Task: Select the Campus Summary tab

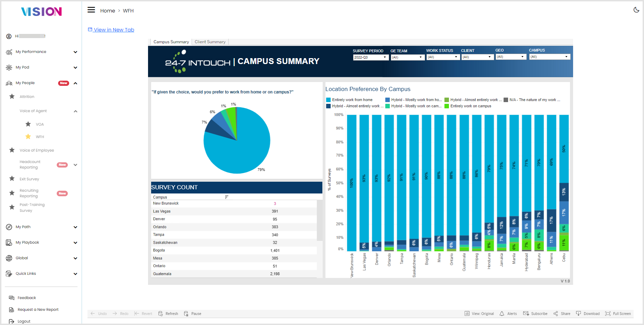Action: (171, 42)
